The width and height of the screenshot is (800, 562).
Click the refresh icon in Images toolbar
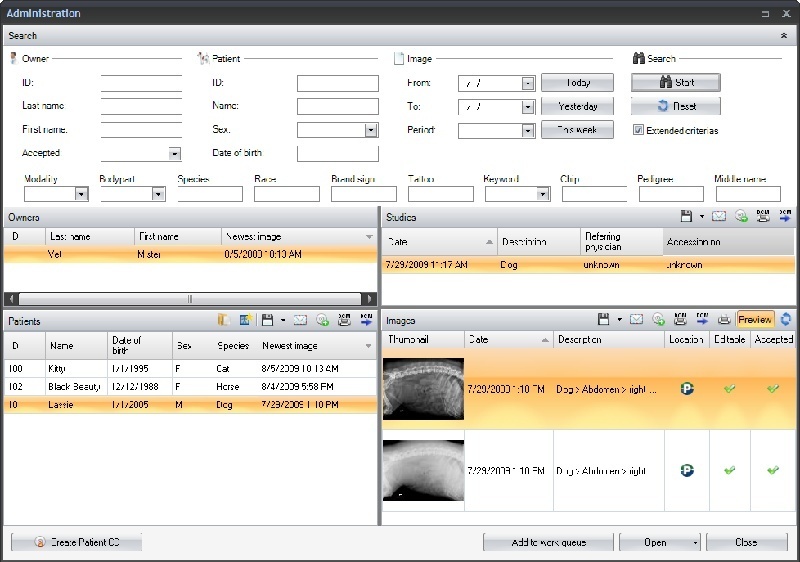[786, 319]
